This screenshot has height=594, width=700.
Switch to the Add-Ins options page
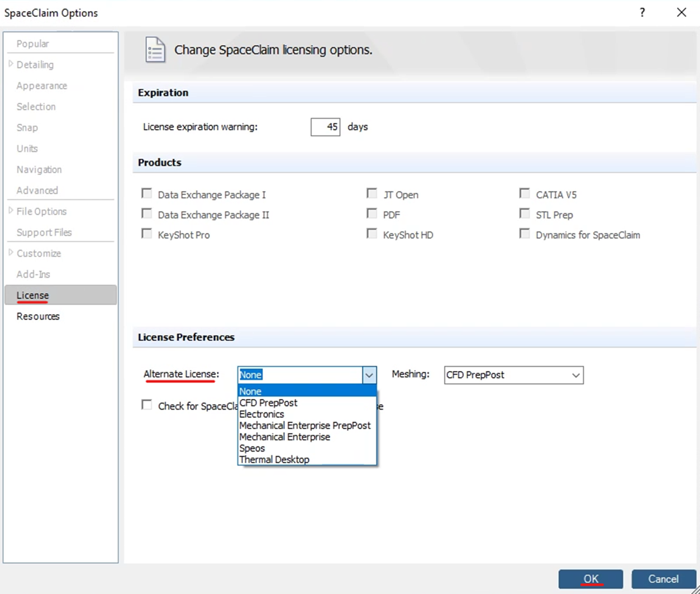pyautogui.click(x=34, y=274)
